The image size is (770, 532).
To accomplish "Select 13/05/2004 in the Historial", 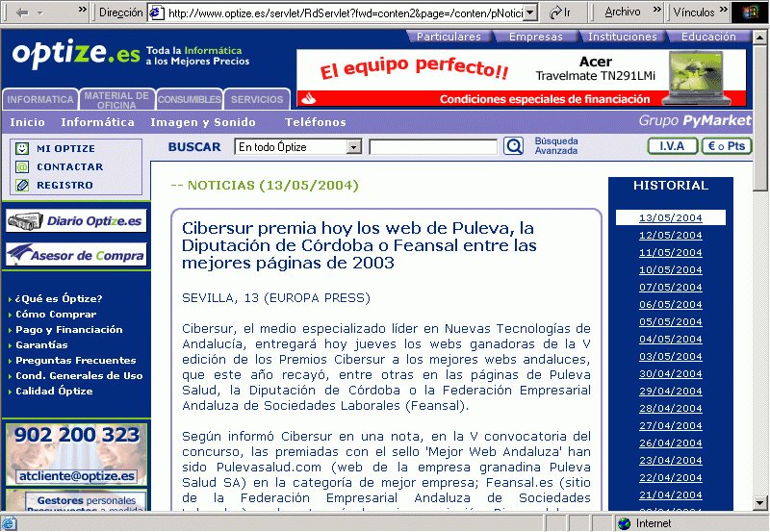I will pyautogui.click(x=670, y=218).
